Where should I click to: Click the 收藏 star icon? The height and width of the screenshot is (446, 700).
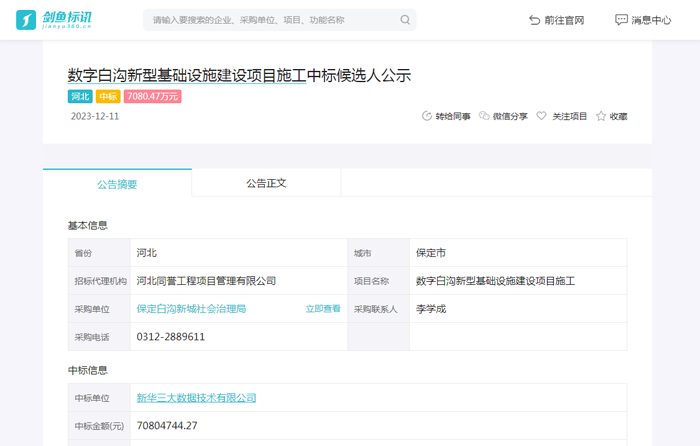point(601,116)
